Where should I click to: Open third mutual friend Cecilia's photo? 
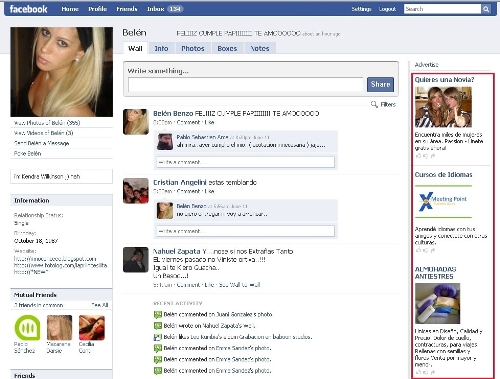(x=92, y=328)
